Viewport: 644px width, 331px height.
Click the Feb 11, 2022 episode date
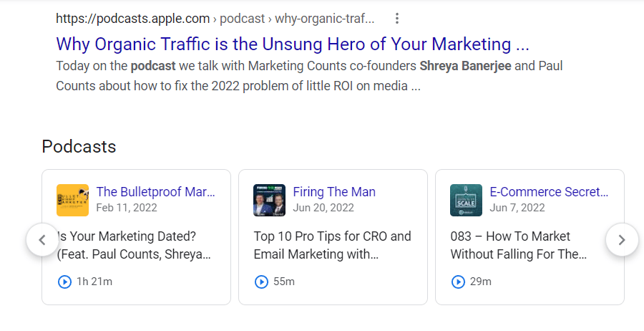(127, 208)
